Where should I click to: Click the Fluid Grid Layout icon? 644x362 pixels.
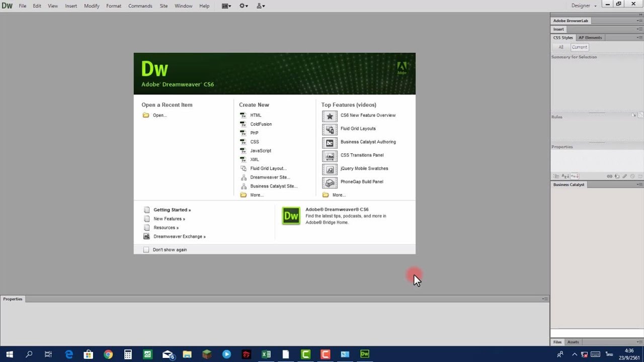(244, 168)
